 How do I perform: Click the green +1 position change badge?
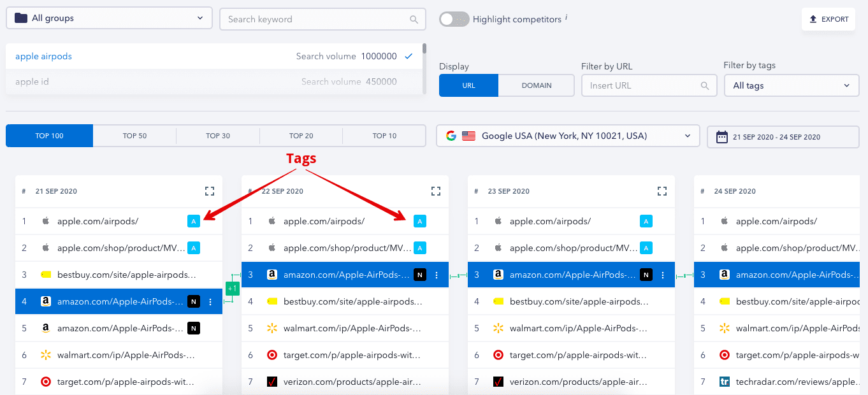click(x=232, y=289)
